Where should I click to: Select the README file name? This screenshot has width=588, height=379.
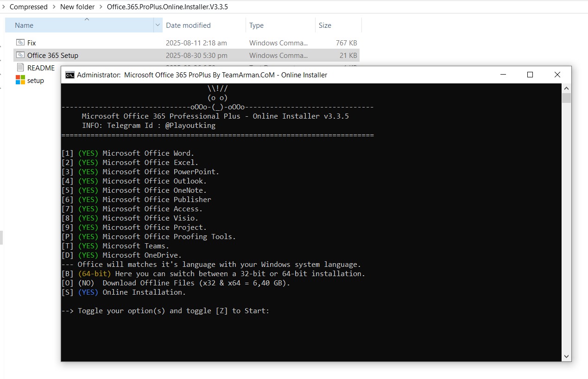(x=41, y=68)
